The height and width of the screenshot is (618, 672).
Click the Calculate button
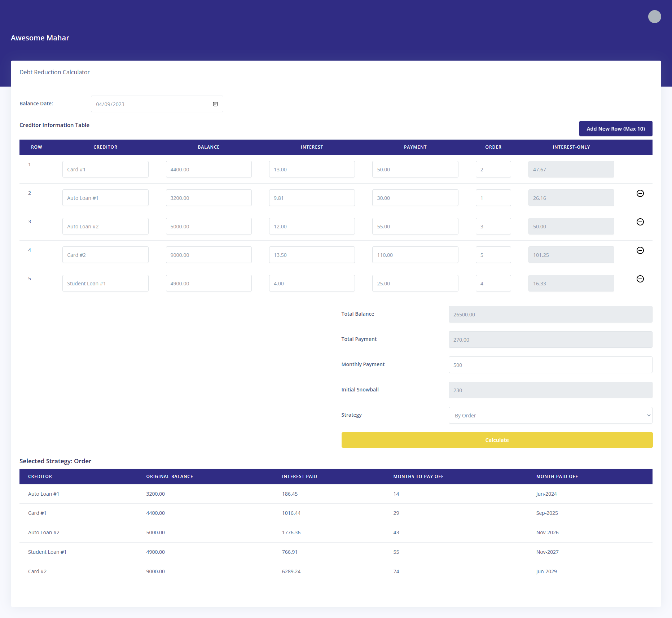pos(497,440)
